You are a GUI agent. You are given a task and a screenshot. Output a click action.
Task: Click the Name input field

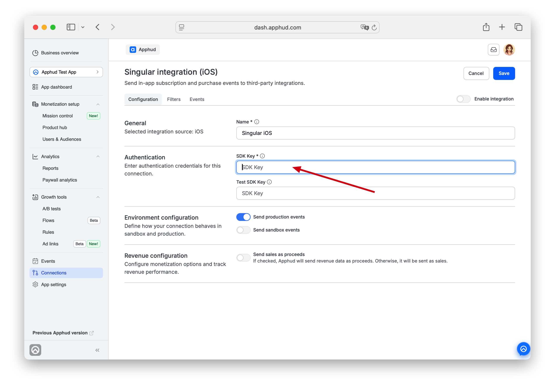coord(375,133)
